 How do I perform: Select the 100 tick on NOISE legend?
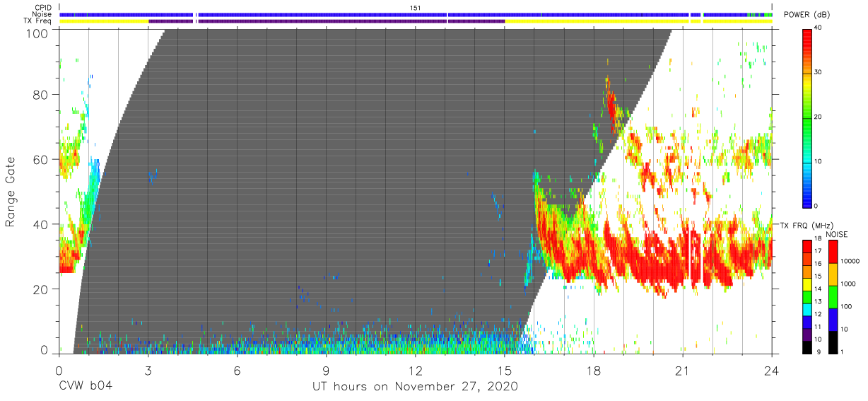coord(848,306)
